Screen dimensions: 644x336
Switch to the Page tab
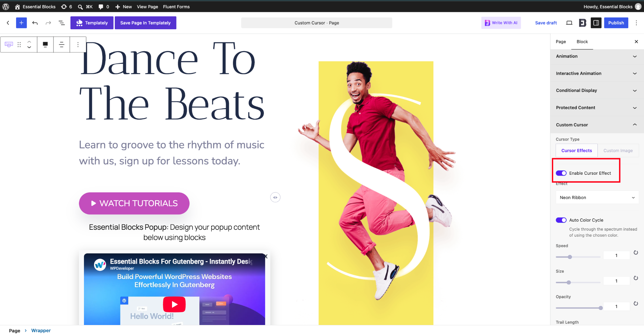(561, 42)
